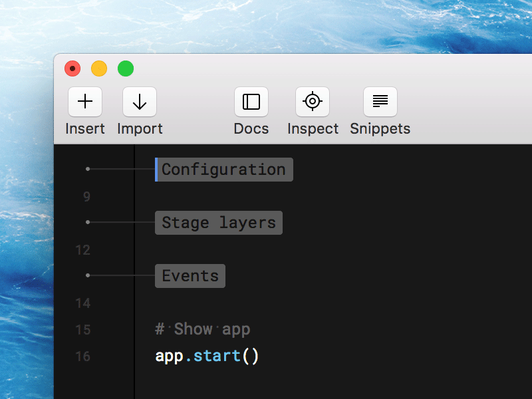The image size is (532, 399).
Task: Open Docs with the sidebar panel icon
Action: pos(251,101)
